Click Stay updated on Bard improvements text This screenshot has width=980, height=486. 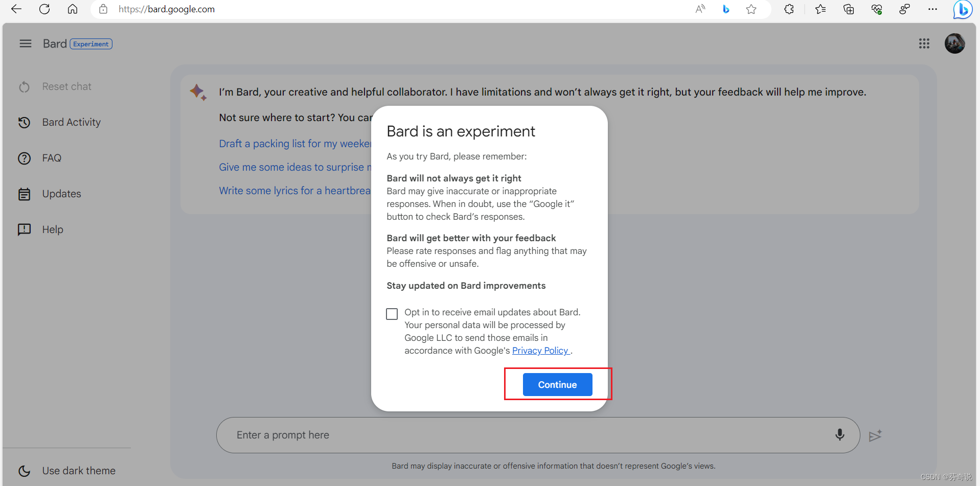tap(466, 286)
